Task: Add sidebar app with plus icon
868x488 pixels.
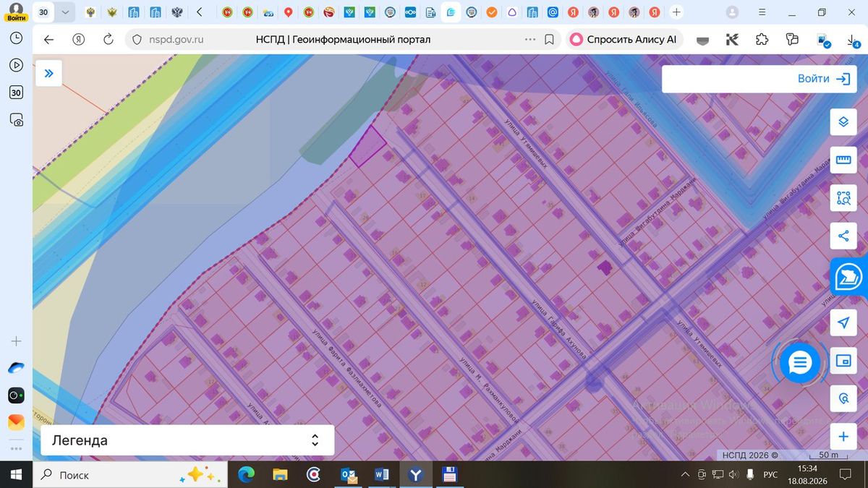Action: 16,341
